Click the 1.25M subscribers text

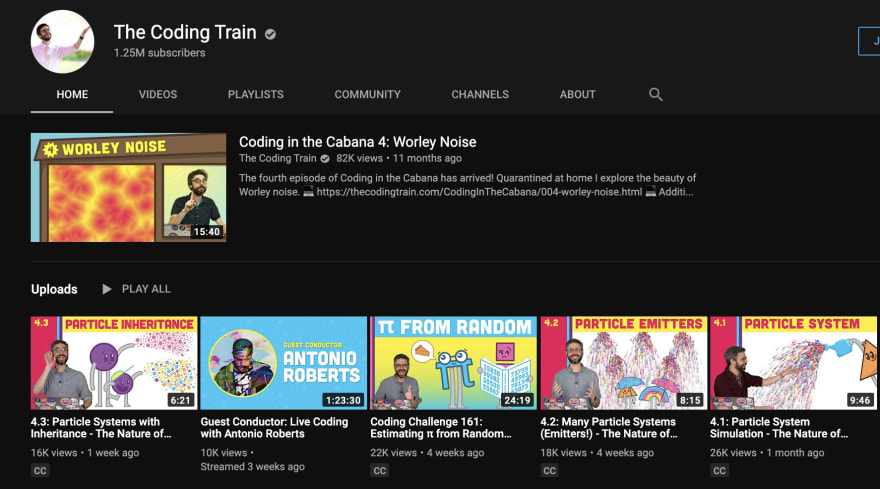coord(159,53)
